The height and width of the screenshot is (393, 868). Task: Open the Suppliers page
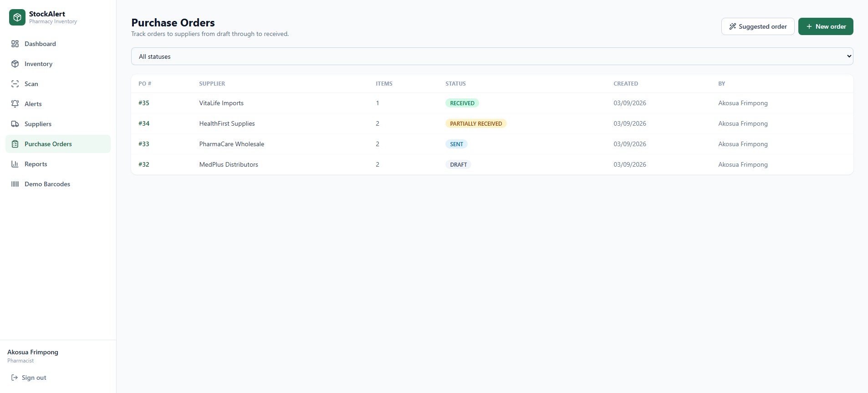pyautogui.click(x=58, y=124)
